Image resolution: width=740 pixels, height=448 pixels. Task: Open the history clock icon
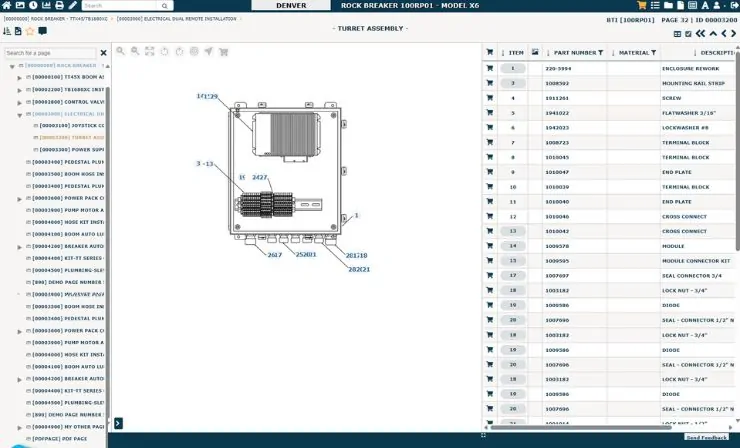33,5
